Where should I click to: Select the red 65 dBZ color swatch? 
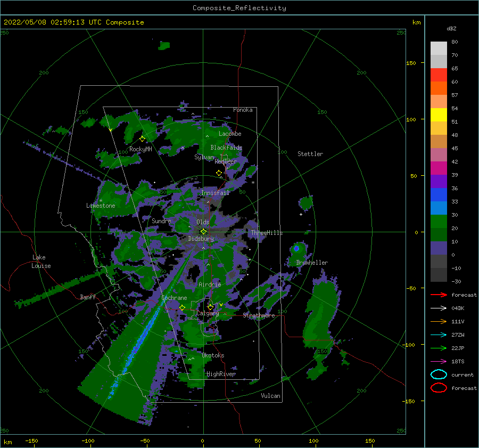tap(439, 75)
